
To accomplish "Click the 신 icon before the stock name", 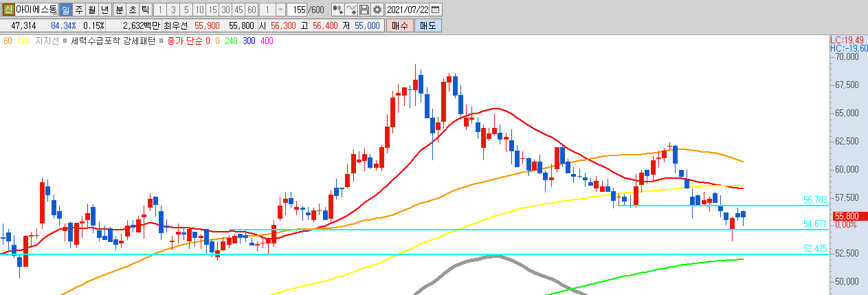I will 8,10.
